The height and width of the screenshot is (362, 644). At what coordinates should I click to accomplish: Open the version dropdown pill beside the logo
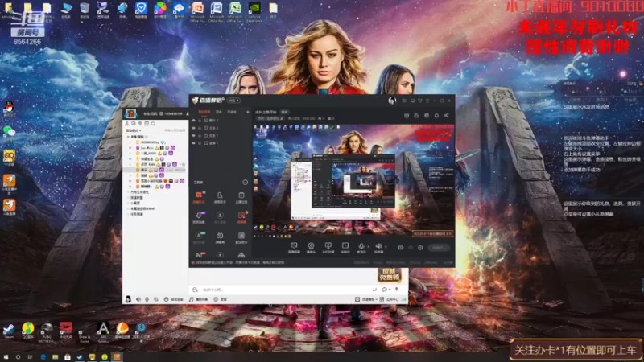(x=234, y=101)
